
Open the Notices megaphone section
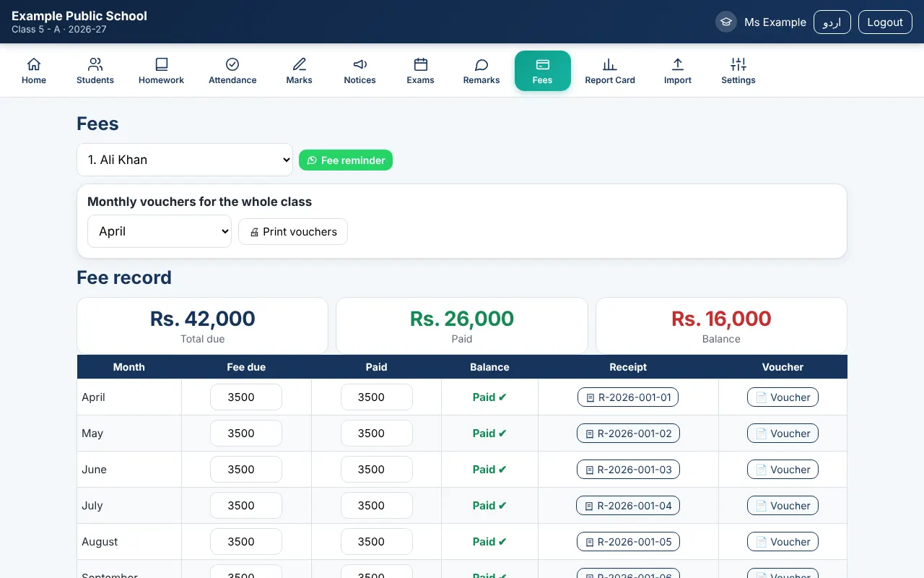click(359, 71)
